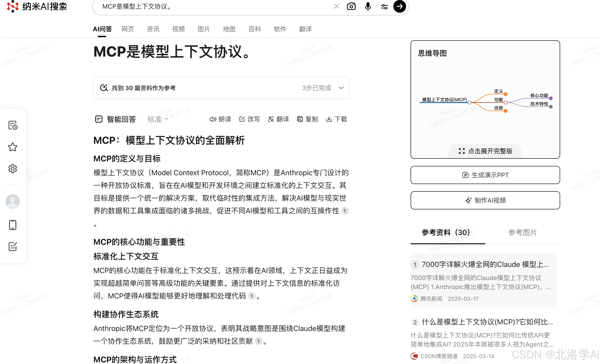Click the 制作AI视频 button
600x364 pixels.
tap(485, 200)
